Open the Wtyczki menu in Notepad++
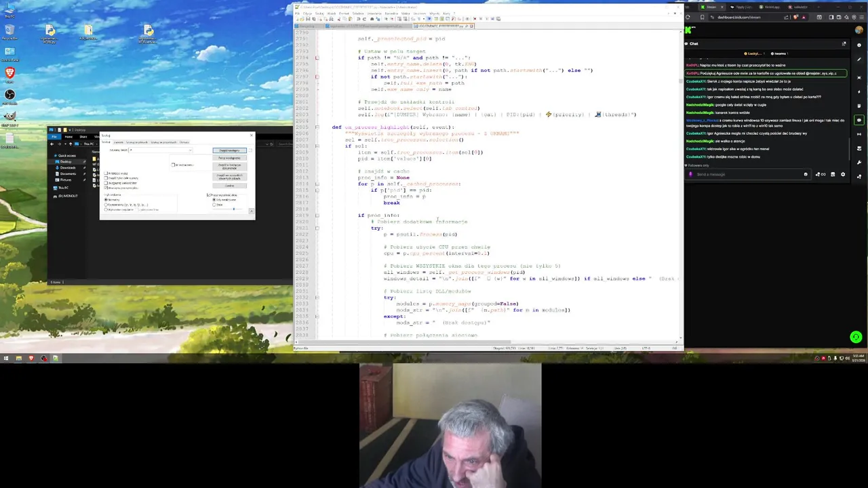The height and width of the screenshot is (488, 868). 434,14
